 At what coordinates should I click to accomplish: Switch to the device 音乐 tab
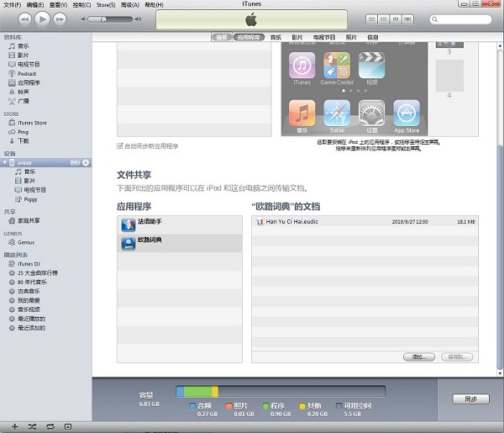(276, 37)
